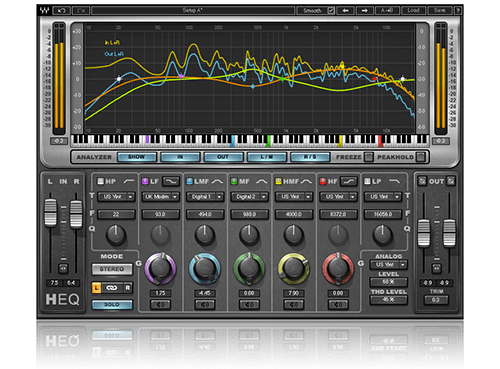This screenshot has height=369, width=500.
Task: Solo the LF band with its speaker icon
Action: point(160,304)
